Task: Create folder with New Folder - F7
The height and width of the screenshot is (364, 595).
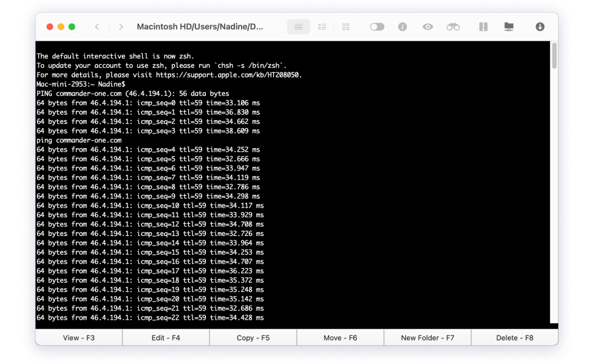Action: (x=427, y=338)
